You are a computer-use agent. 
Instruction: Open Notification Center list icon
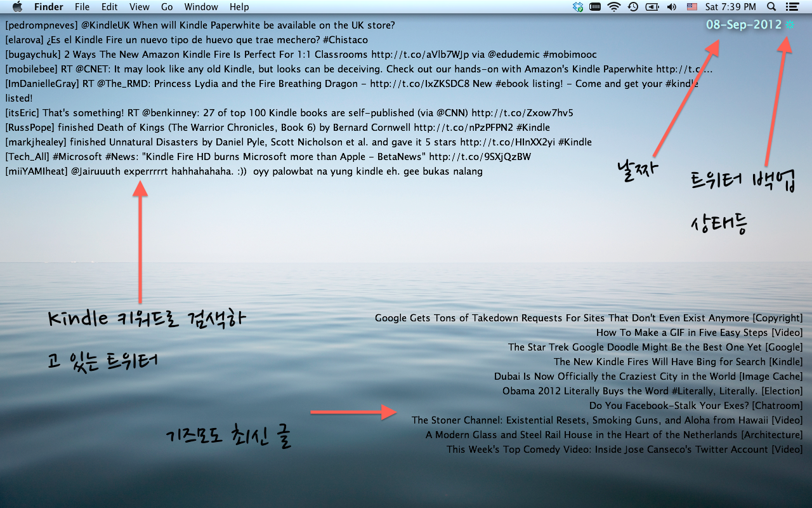pyautogui.click(x=792, y=7)
